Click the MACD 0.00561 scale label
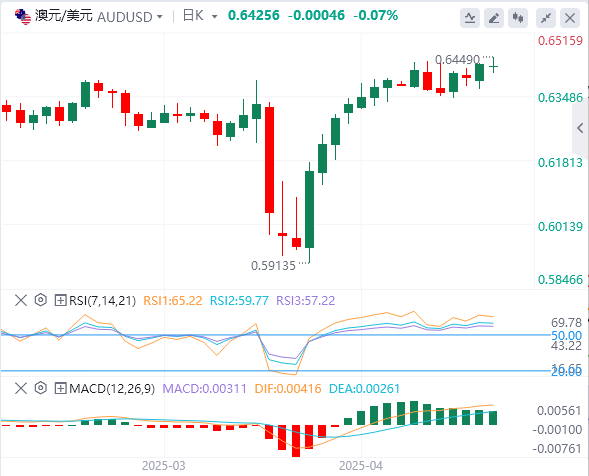The image size is (589, 476). tap(559, 411)
